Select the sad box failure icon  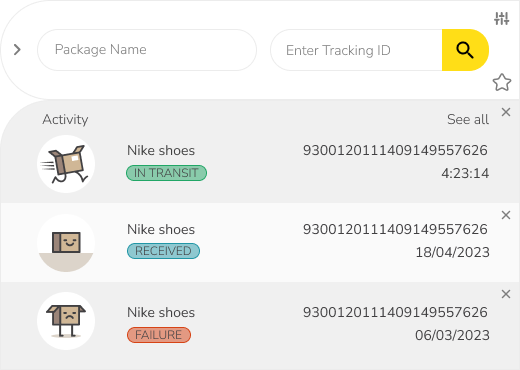pyautogui.click(x=66, y=321)
